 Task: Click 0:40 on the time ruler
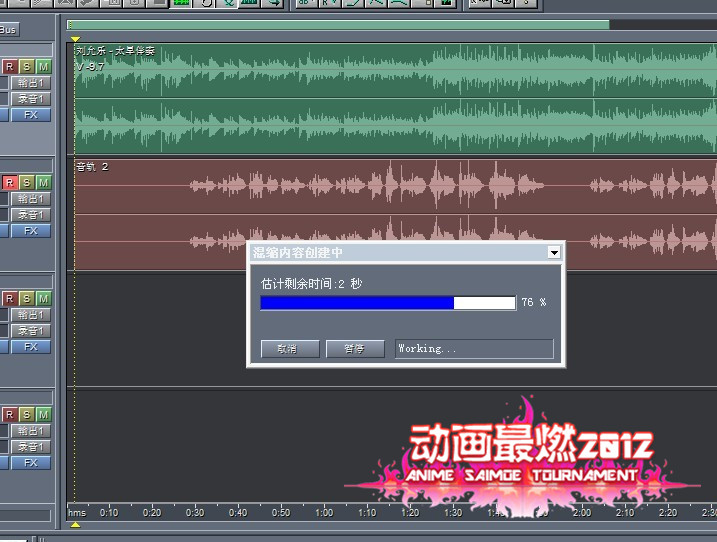238,513
